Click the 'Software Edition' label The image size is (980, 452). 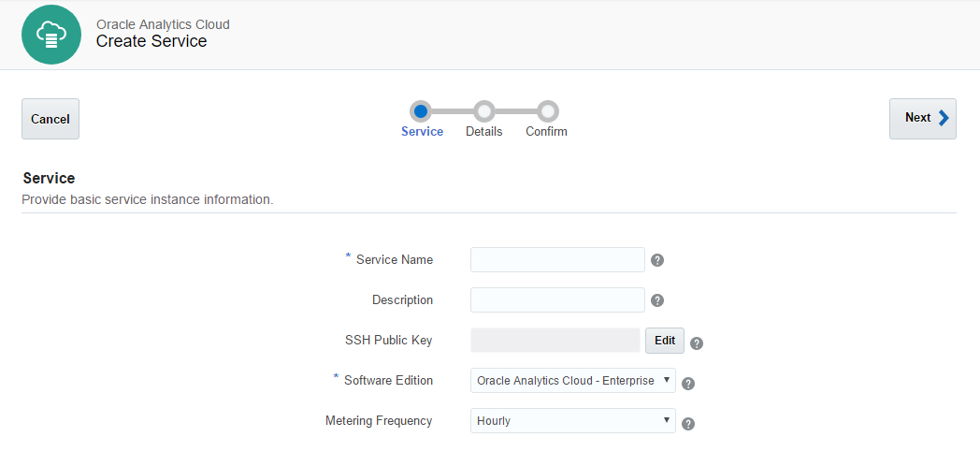[x=388, y=380]
